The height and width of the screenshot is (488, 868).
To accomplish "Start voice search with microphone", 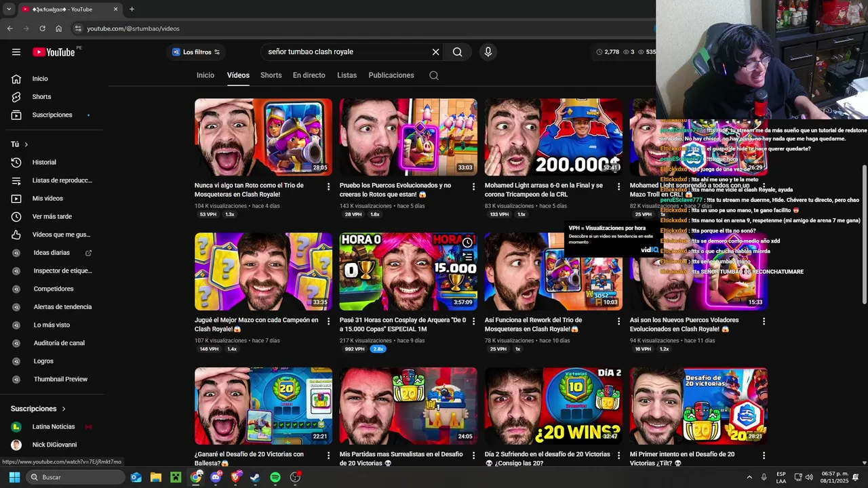I will [x=488, y=52].
